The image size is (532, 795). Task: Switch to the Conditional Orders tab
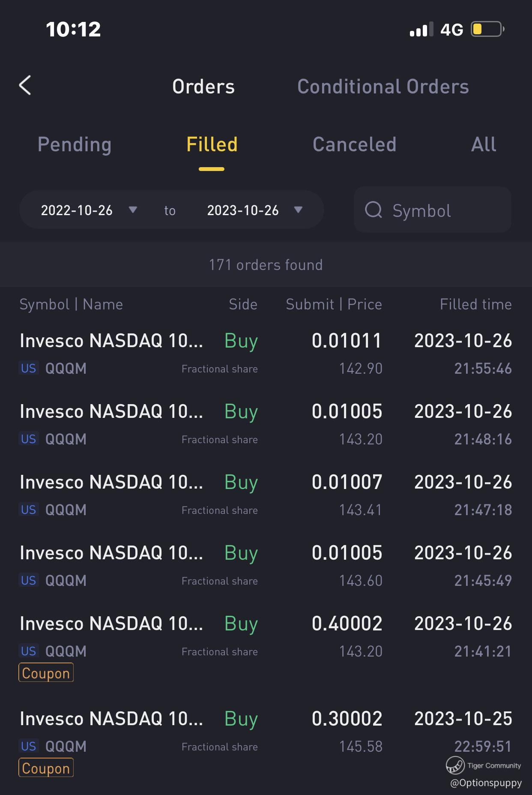click(x=383, y=87)
